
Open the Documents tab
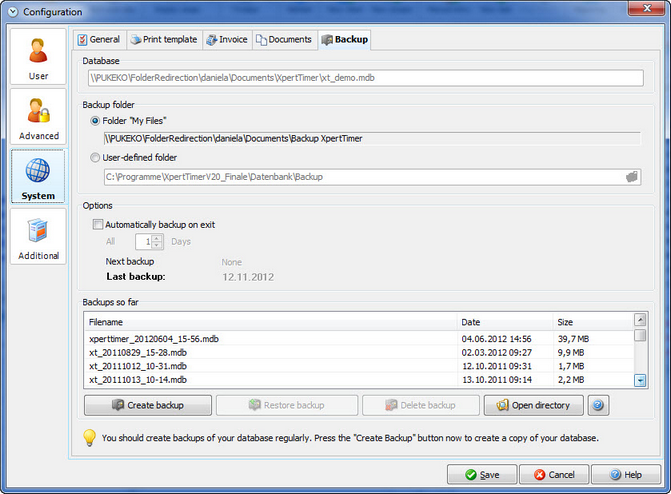coord(285,40)
